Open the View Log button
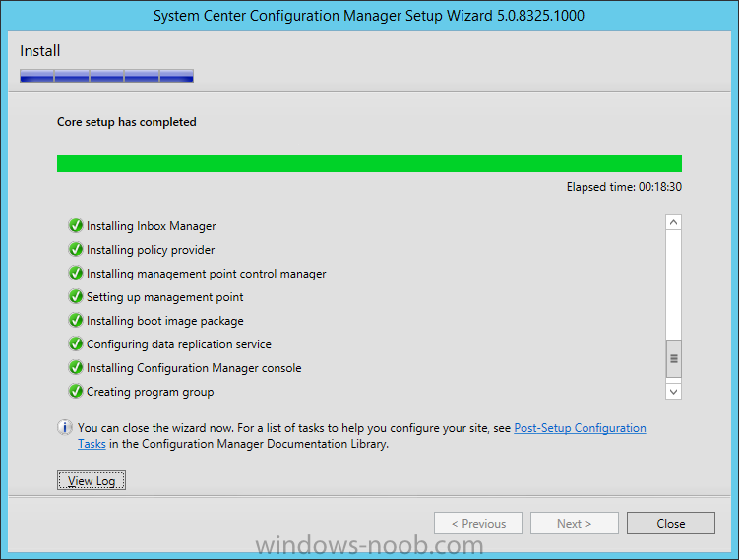The height and width of the screenshot is (560, 739). coord(92,481)
